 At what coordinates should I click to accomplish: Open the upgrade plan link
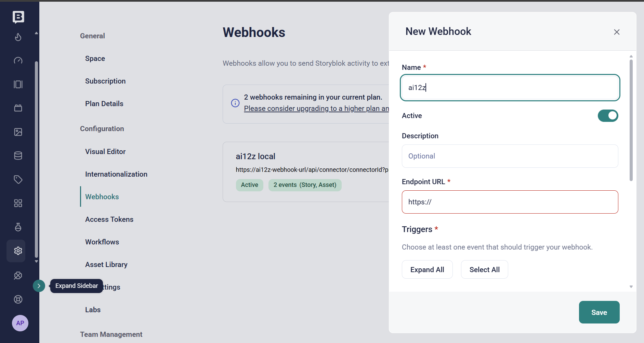[316, 109]
